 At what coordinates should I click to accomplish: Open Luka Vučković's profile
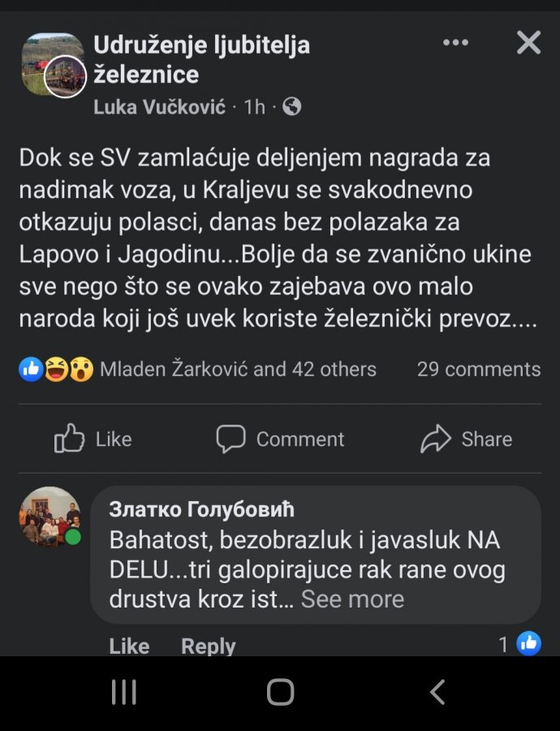coord(160,106)
